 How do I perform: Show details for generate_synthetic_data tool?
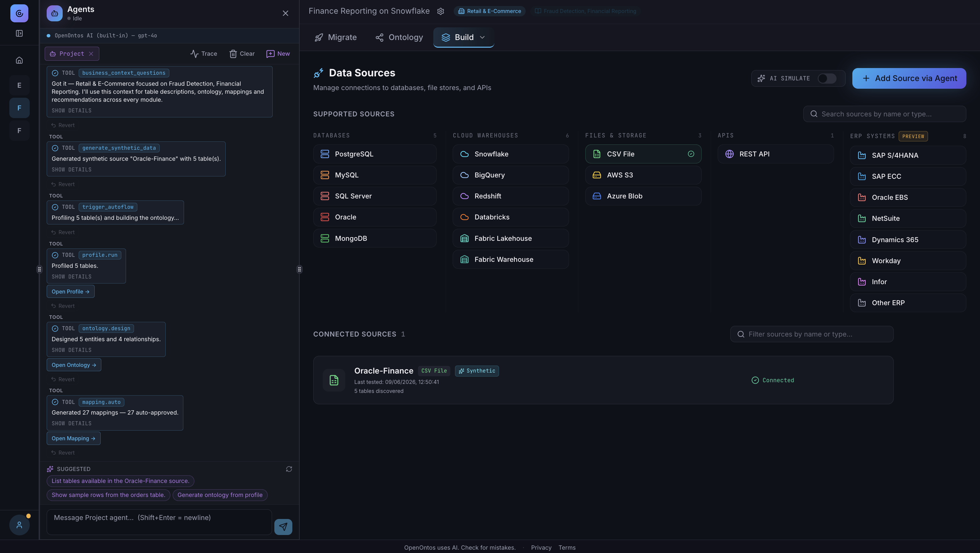click(x=72, y=170)
